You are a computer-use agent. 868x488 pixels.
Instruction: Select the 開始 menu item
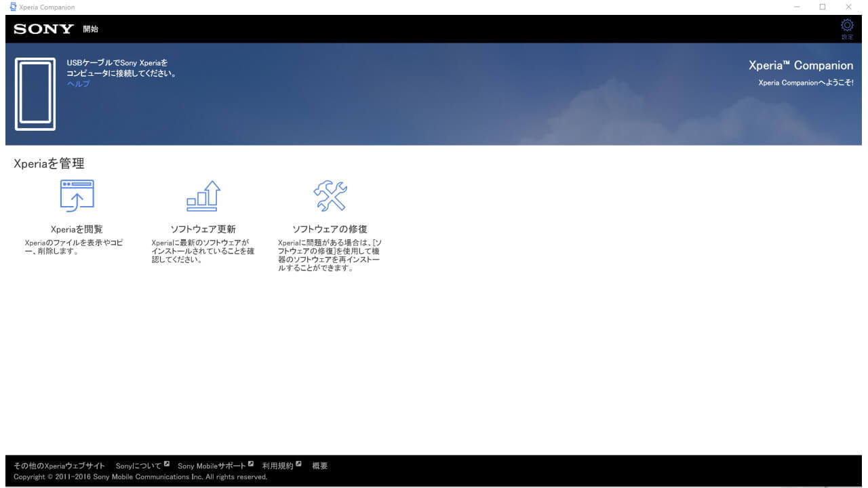(x=92, y=29)
